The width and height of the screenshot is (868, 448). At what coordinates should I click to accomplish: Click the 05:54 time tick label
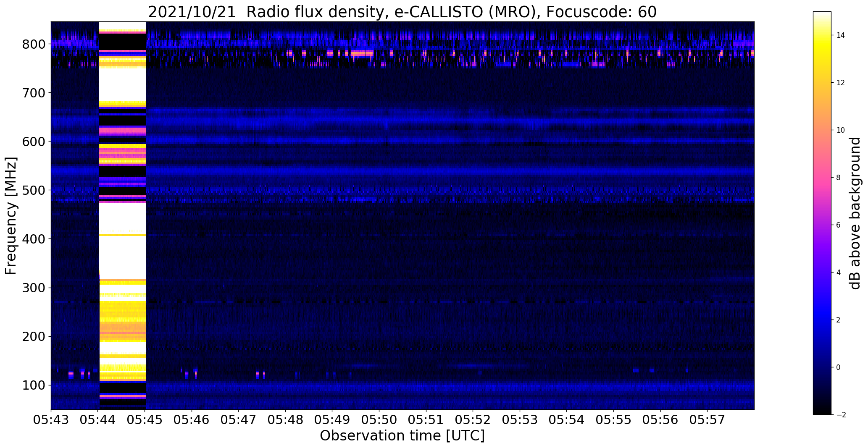pos(567,420)
